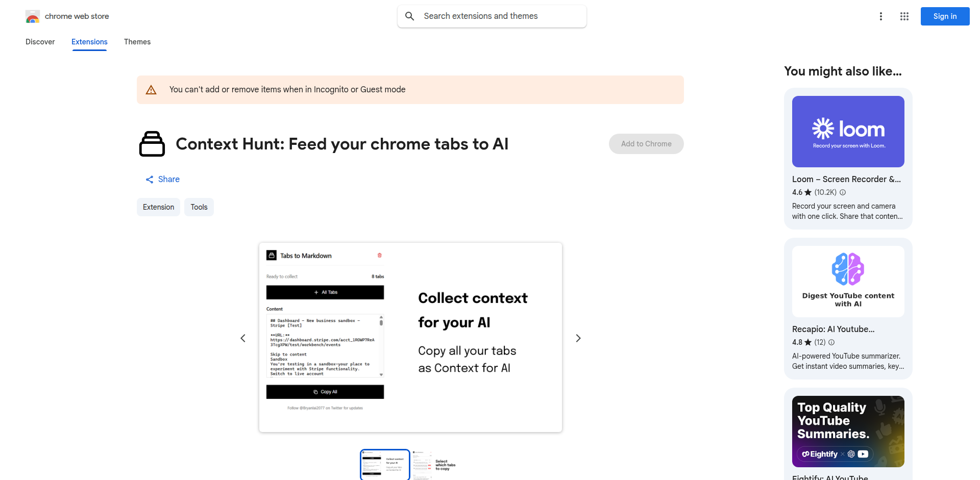This screenshot has width=980, height=480.
Task: Click the Add to Chrome button
Action: click(646, 144)
